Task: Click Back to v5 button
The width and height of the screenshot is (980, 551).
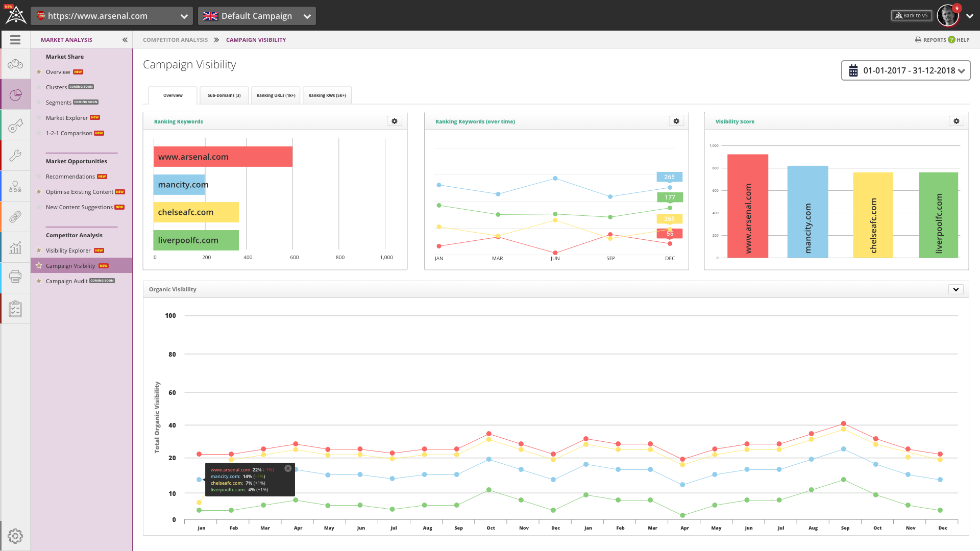Action: tap(912, 15)
